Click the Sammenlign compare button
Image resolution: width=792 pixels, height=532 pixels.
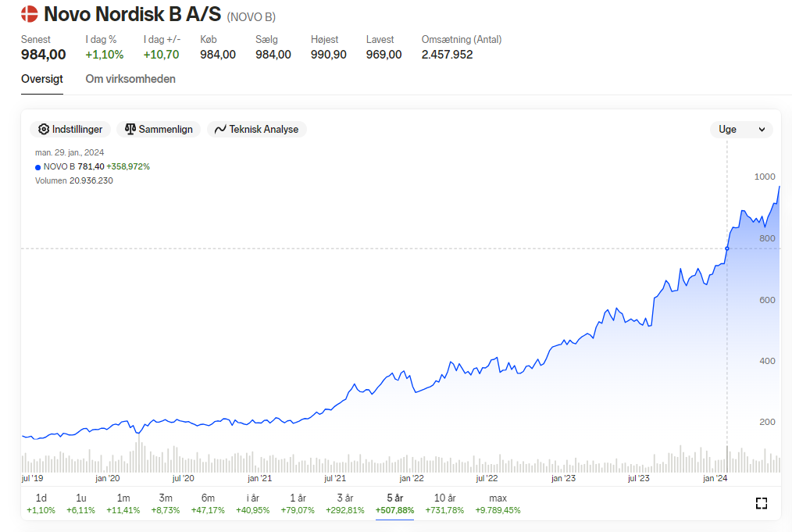(x=159, y=130)
